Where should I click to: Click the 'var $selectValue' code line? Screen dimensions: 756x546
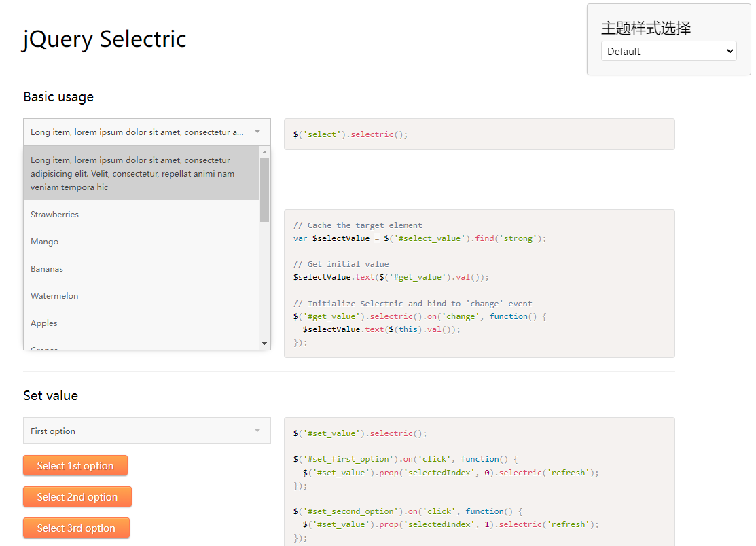coord(420,238)
